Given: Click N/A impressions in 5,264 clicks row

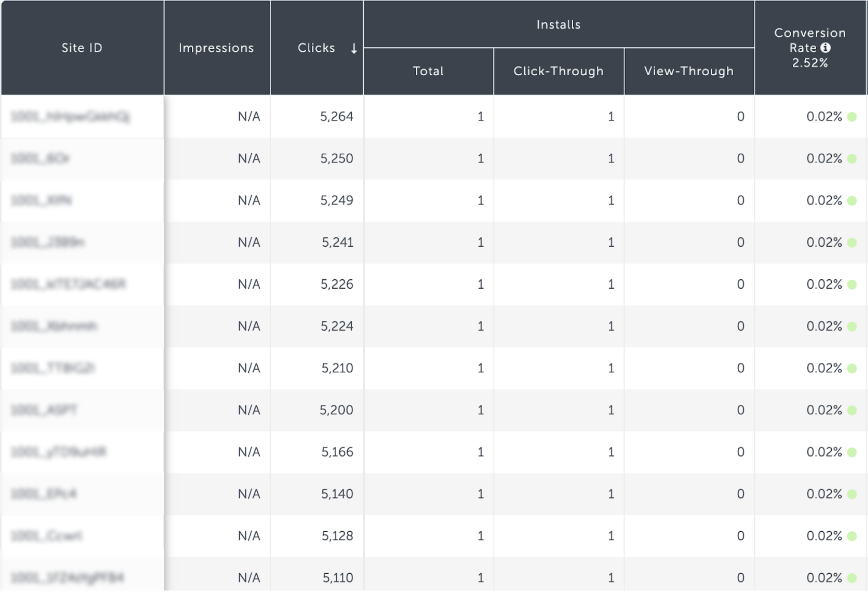Looking at the screenshot, I should click(249, 116).
